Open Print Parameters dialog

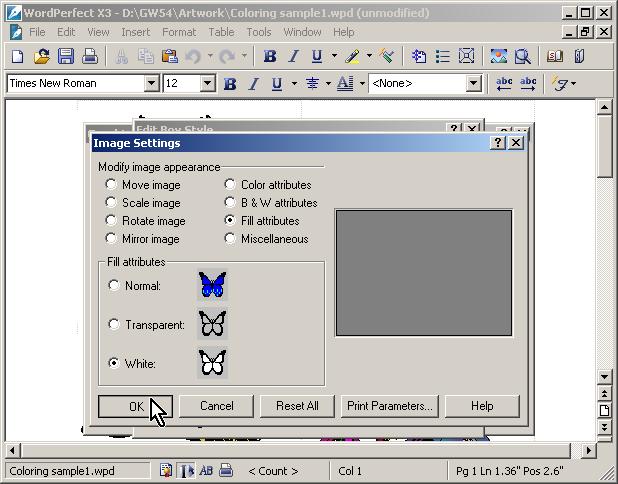(389, 406)
